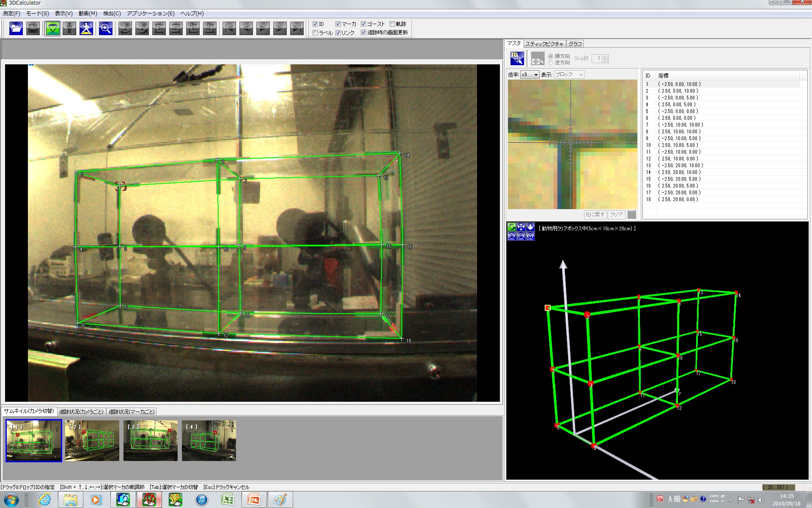Image resolution: width=812 pixels, height=508 pixels.
Task: Enable the ラベル checkbox
Action: (x=315, y=33)
